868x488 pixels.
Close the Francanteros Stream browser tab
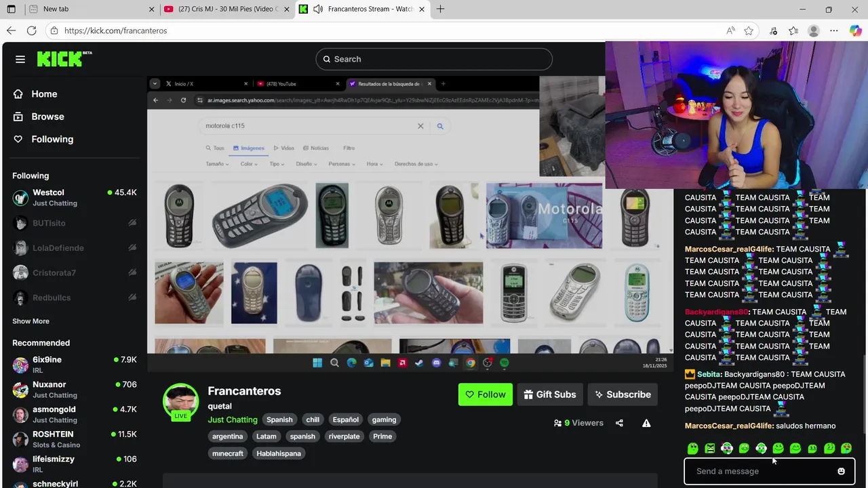[422, 9]
